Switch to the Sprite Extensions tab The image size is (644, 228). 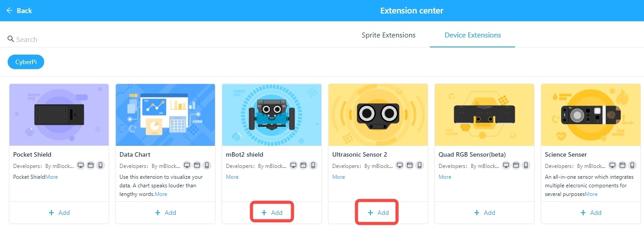(388, 35)
